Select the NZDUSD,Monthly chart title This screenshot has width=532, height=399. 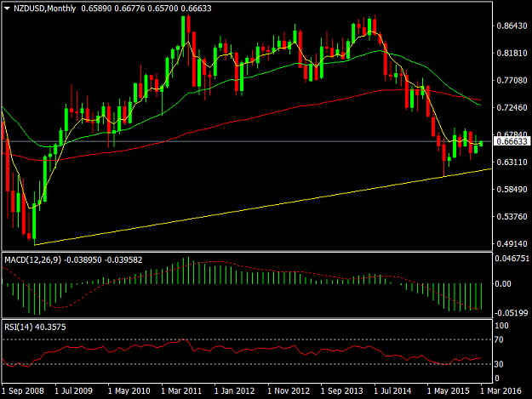[44, 9]
